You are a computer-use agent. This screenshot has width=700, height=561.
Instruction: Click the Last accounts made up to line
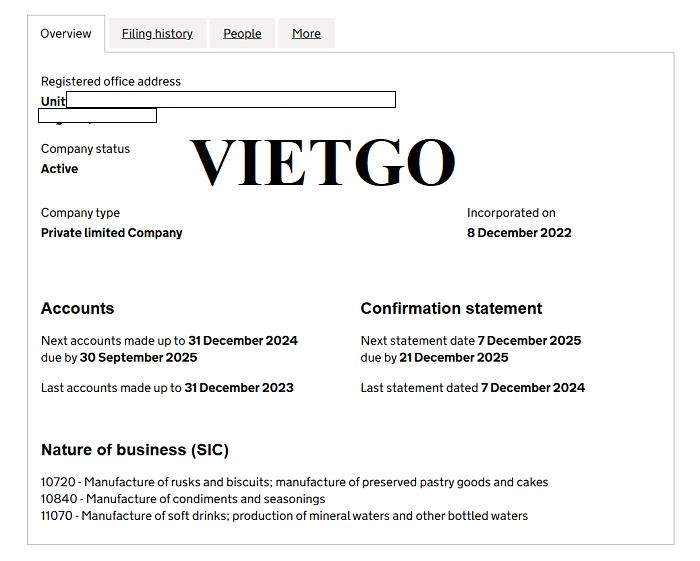coord(167,387)
